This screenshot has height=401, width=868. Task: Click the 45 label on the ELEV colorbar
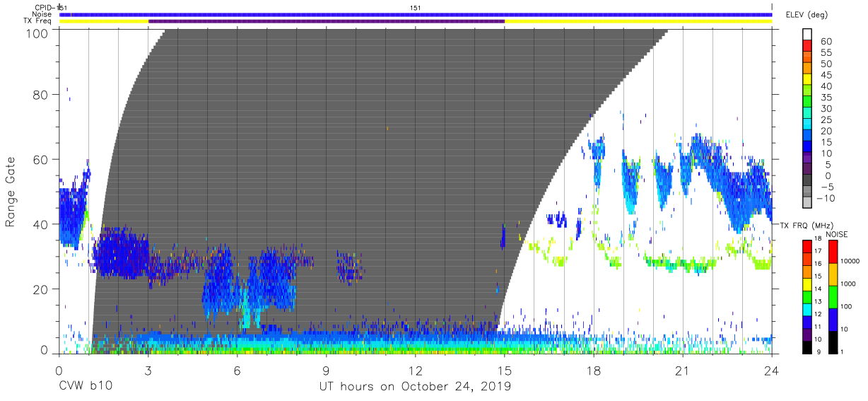[x=827, y=75]
